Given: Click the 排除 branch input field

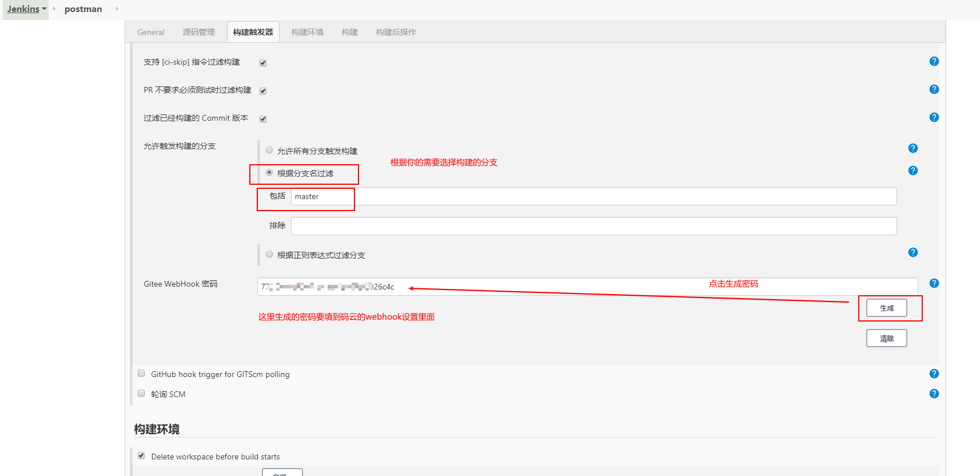Looking at the screenshot, I should pos(593,226).
